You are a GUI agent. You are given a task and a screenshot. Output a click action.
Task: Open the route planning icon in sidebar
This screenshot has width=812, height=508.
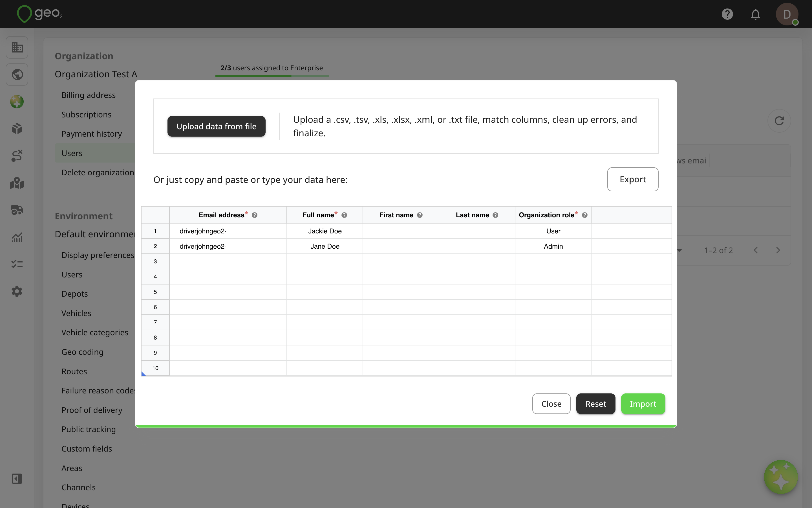point(17,156)
